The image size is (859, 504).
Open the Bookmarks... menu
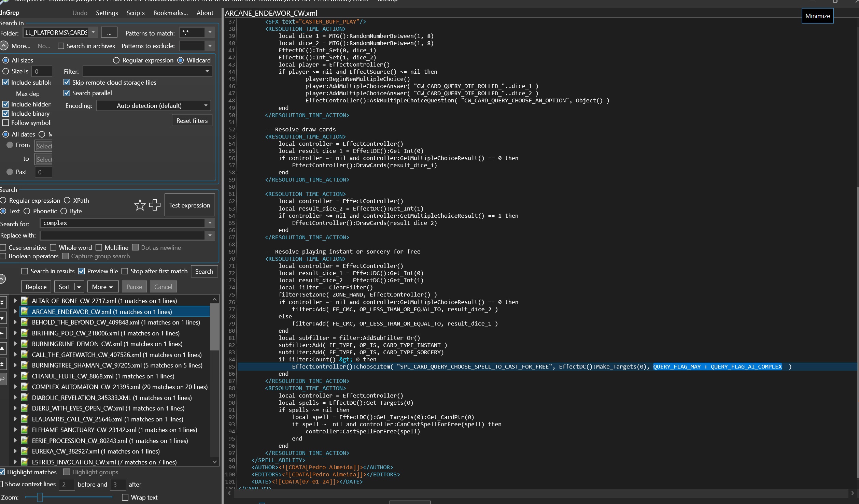pyautogui.click(x=170, y=13)
